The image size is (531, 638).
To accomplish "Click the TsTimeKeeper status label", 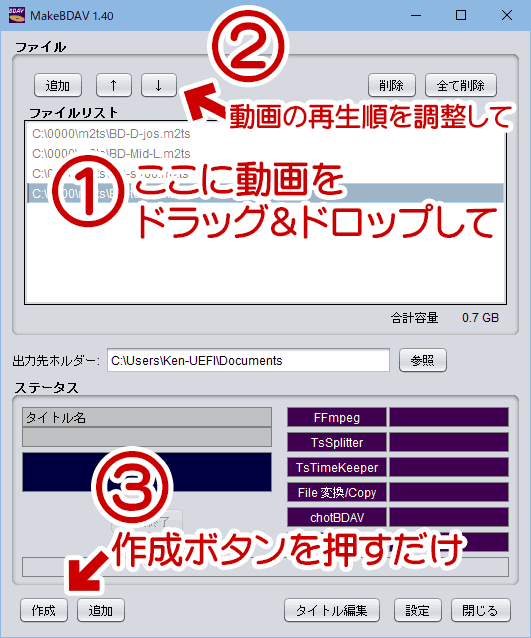I will pos(337,468).
